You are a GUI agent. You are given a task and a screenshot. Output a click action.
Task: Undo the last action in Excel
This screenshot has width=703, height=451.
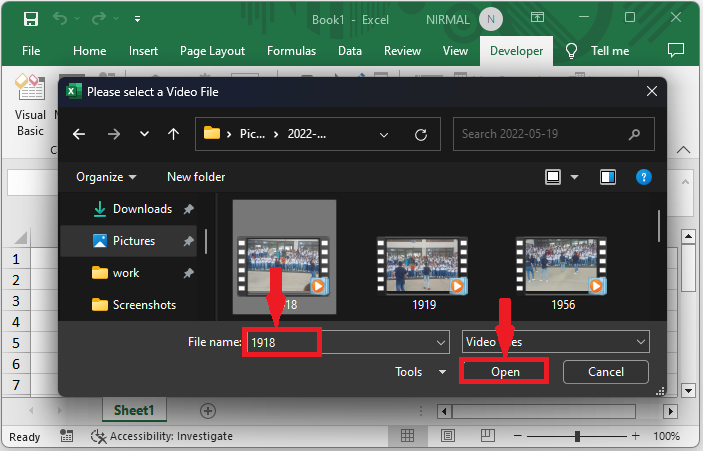[60, 18]
